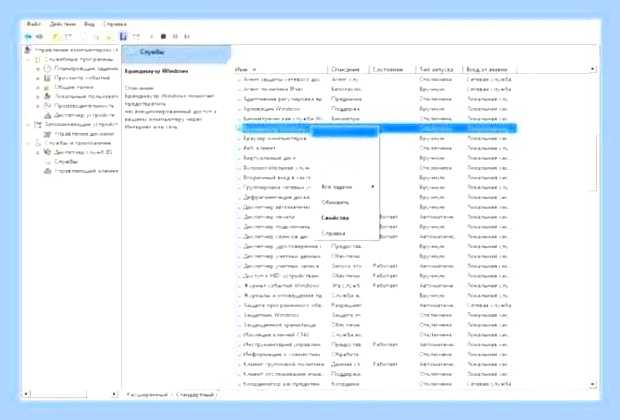Sort by the Описание column header

click(348, 69)
